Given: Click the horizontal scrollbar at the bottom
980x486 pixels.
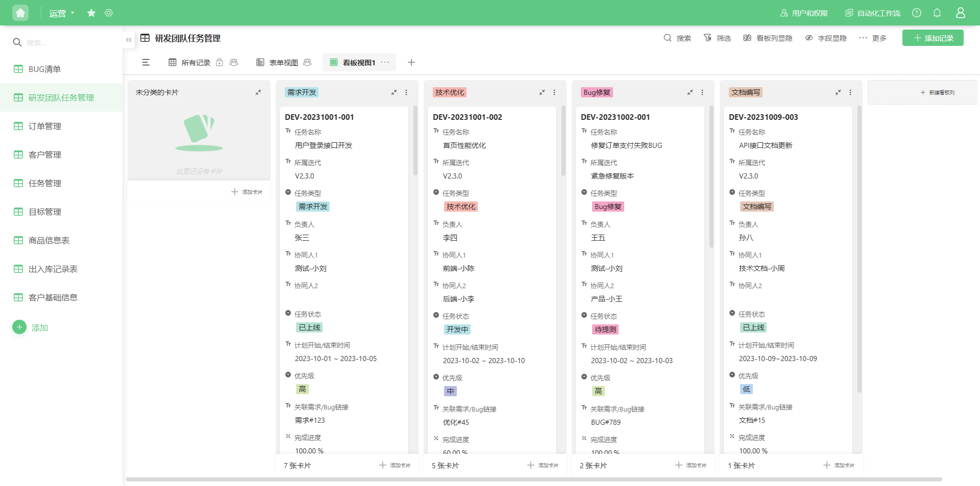Looking at the screenshot, I should (x=534, y=479).
